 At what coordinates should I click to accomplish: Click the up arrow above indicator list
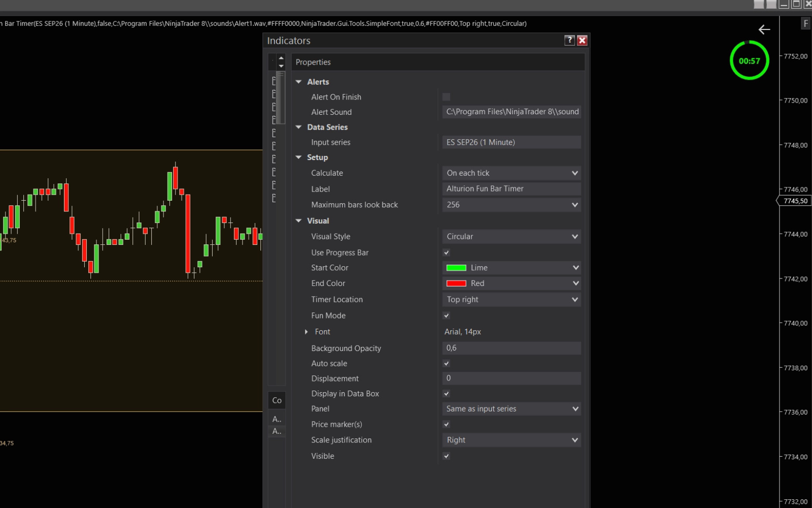coord(281,58)
